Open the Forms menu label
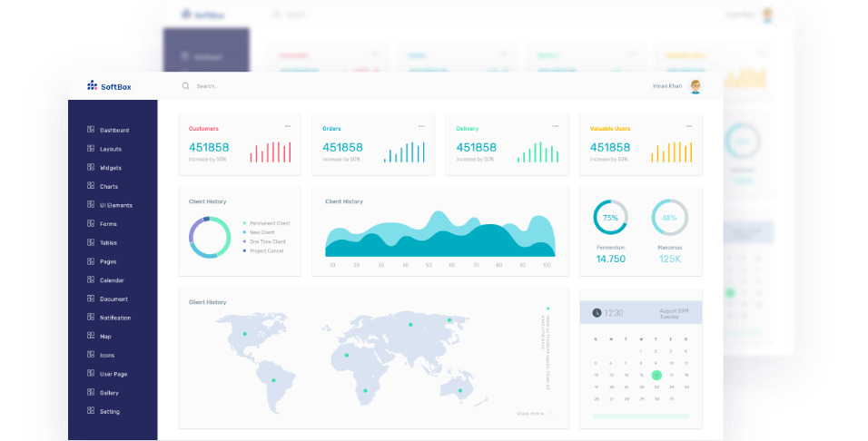 (x=109, y=224)
